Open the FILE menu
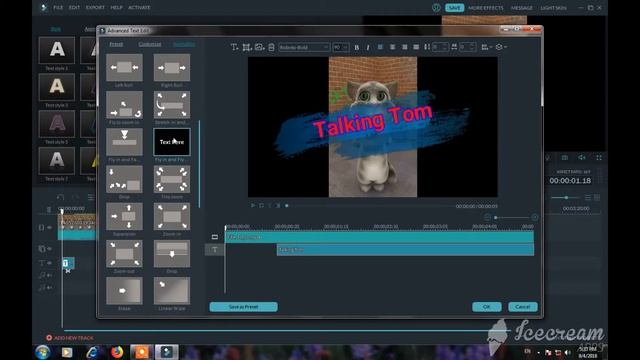Viewport: 640px width, 360px height. coord(58,7)
